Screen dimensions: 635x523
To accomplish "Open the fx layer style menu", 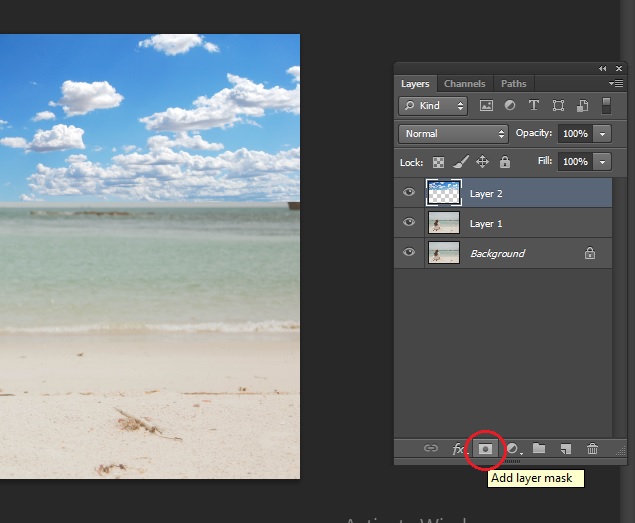I will click(x=459, y=449).
